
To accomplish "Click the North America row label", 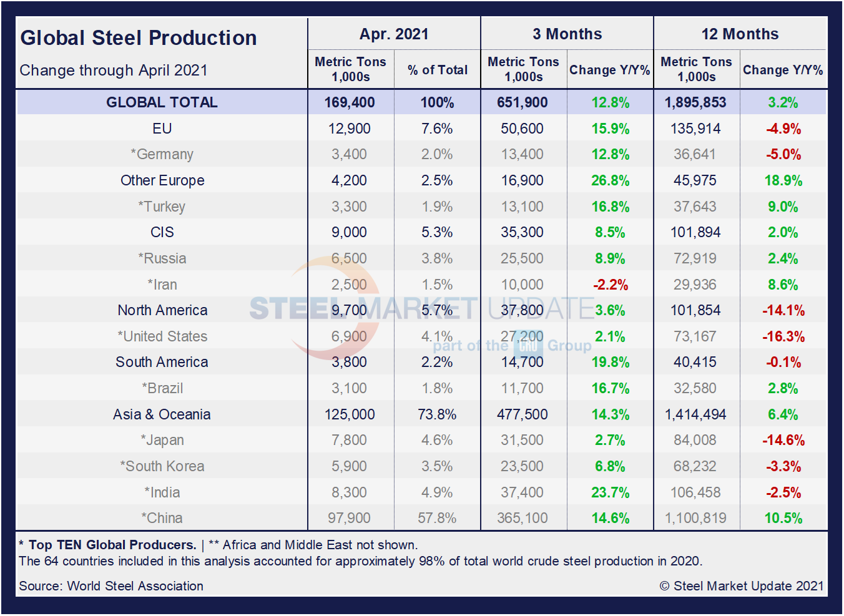I will coord(162,310).
